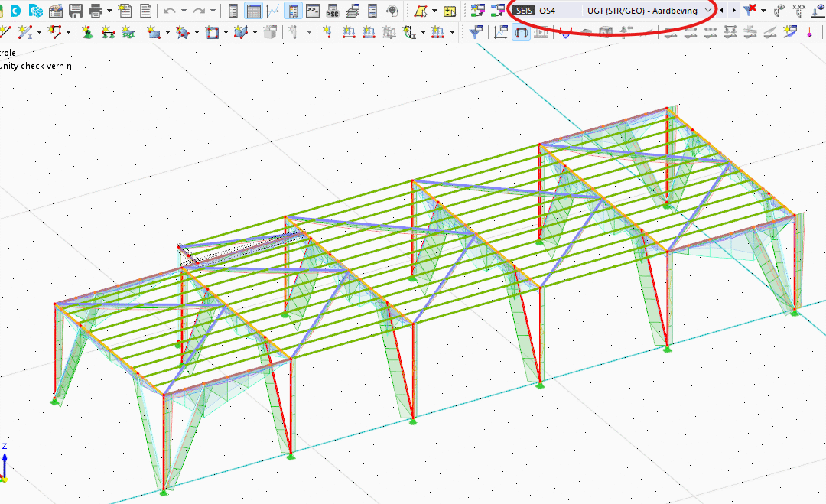The width and height of the screenshot is (826, 504).
Task: Click the Save floppy disk icon
Action: point(75,11)
